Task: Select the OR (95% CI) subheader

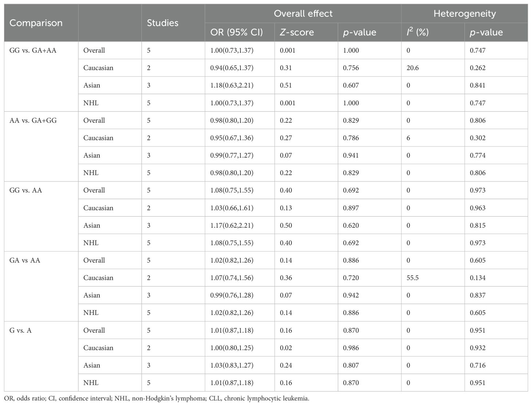Action: 236,32
